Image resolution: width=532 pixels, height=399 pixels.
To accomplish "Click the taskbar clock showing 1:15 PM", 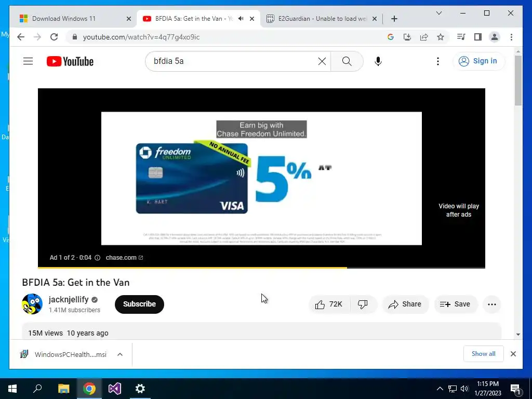I will pyautogui.click(x=488, y=389).
